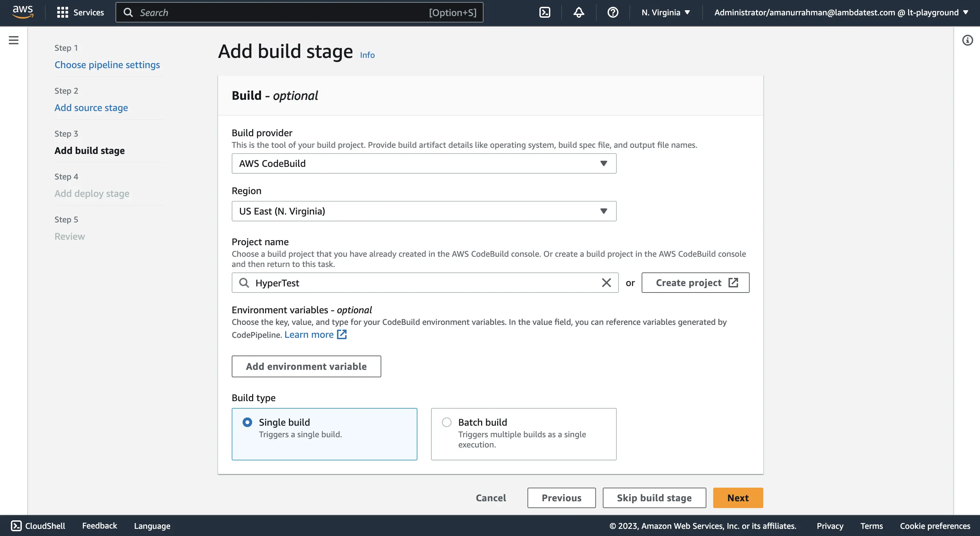Open the help question mark menu

pyautogui.click(x=613, y=12)
